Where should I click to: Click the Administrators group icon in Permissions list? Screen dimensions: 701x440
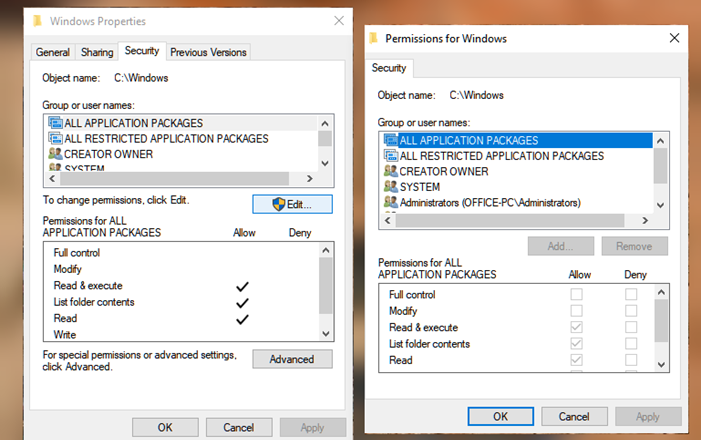click(390, 203)
